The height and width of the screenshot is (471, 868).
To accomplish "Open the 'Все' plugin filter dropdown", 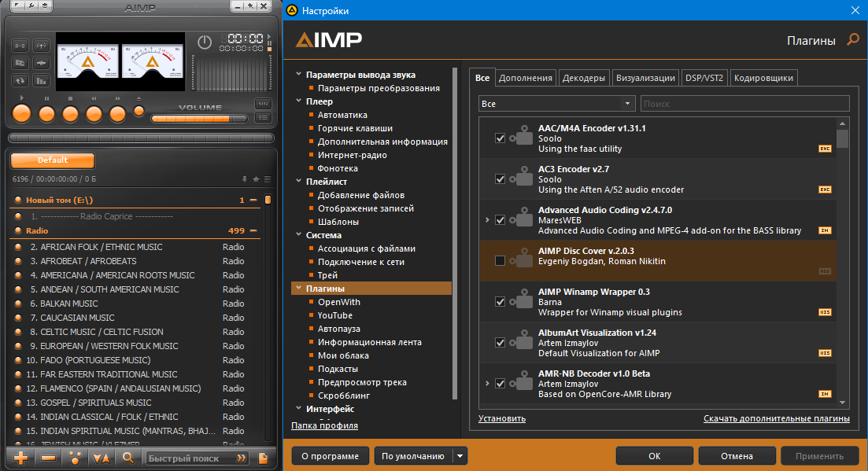I will coord(556,104).
